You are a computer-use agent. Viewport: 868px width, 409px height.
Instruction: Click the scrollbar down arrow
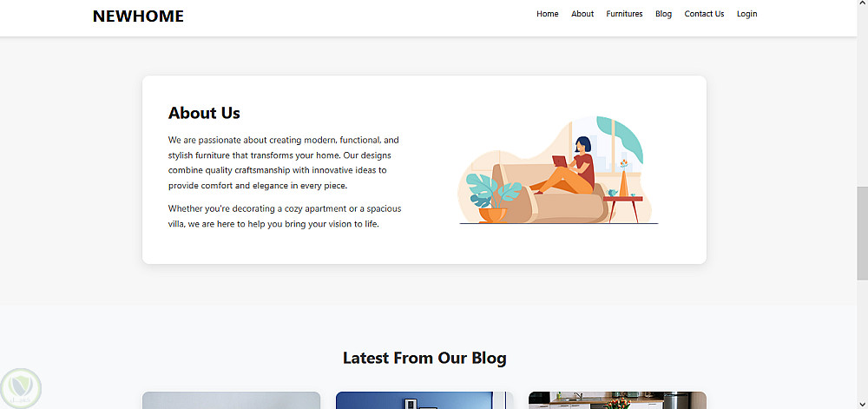pos(863,404)
